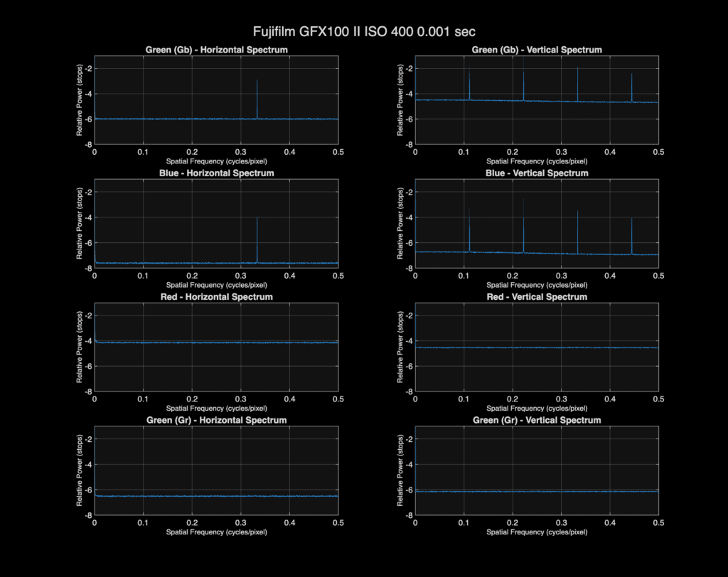Click the x-axis label under Green (Gb) Vertical Spectrum
728x577 pixels.
[x=537, y=161]
